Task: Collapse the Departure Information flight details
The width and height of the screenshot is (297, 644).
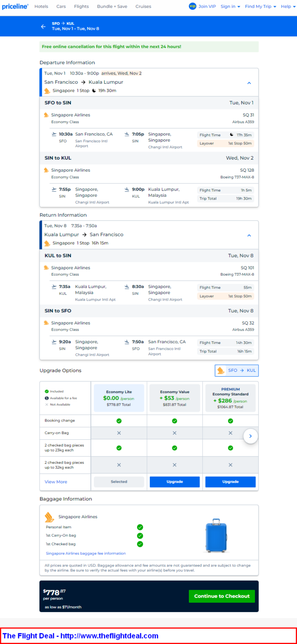Action: (x=249, y=83)
